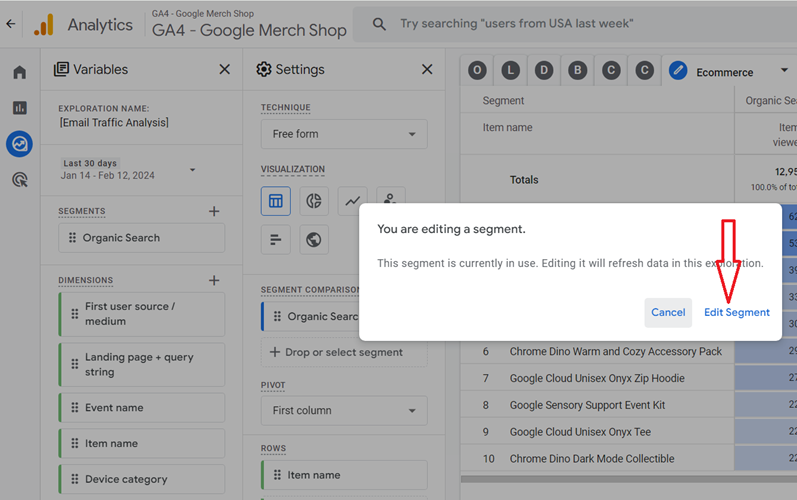
Task: Click the Variables panel icon
Action: tap(62, 69)
